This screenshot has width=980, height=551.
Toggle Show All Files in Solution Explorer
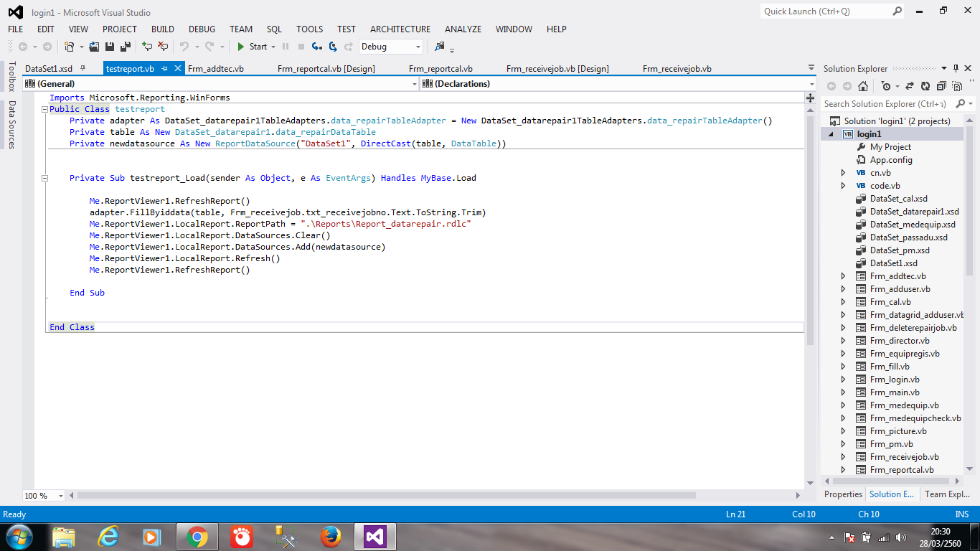pos(957,86)
